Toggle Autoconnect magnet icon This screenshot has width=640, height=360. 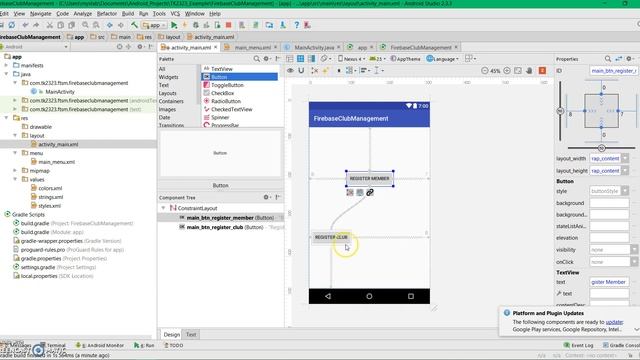pos(301,71)
